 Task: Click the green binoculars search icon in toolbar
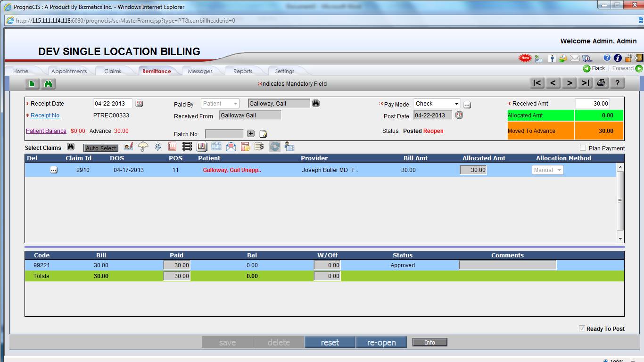(49, 84)
